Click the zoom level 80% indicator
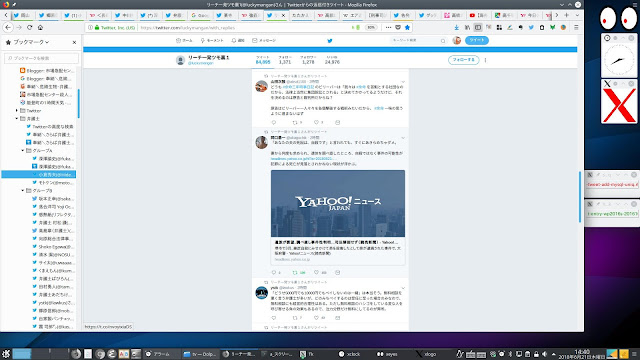 [371, 27]
